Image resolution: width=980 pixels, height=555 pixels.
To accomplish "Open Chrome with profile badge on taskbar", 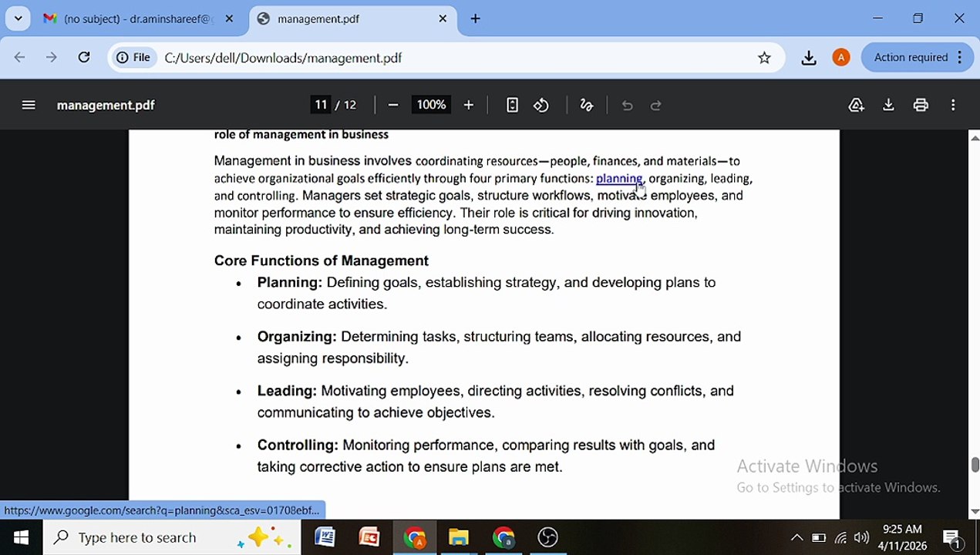I will 415,537.
